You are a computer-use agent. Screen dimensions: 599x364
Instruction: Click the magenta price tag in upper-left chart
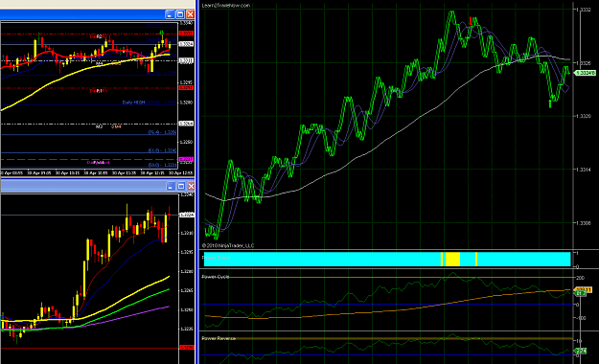point(186,159)
